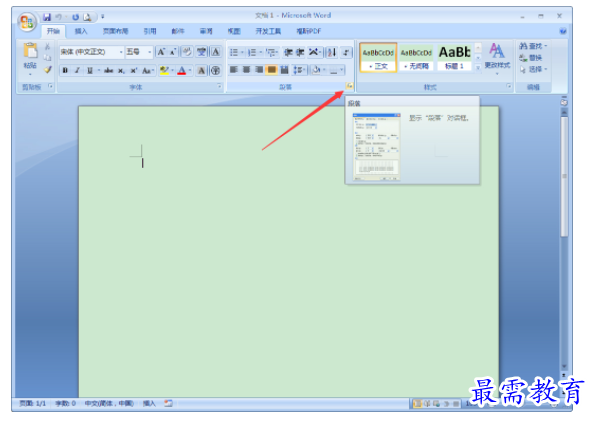This screenshot has height=423, width=593.
Task: Click the Find (查找) button
Action: 533,46
